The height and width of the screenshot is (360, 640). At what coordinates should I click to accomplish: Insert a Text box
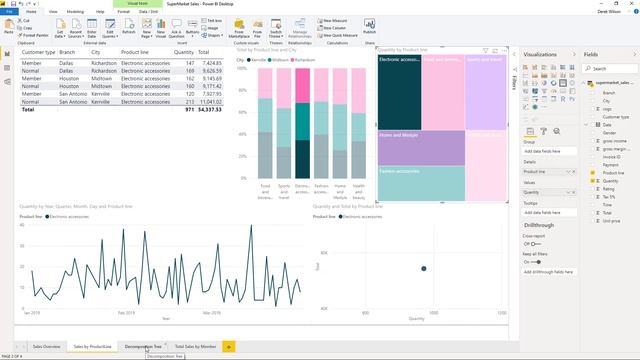click(x=211, y=20)
